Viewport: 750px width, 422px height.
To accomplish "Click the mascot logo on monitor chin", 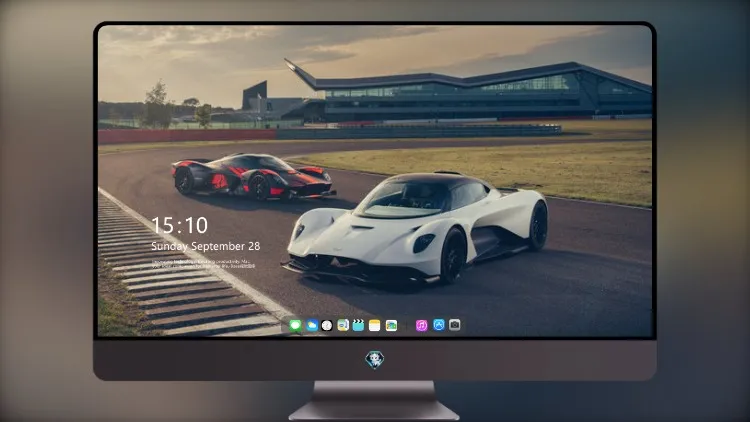I will click(x=375, y=359).
